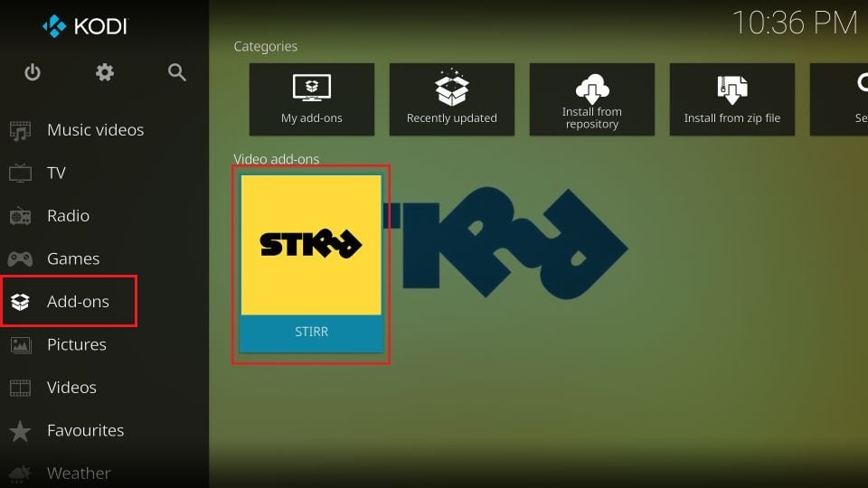Open the Radio menu item

click(68, 216)
